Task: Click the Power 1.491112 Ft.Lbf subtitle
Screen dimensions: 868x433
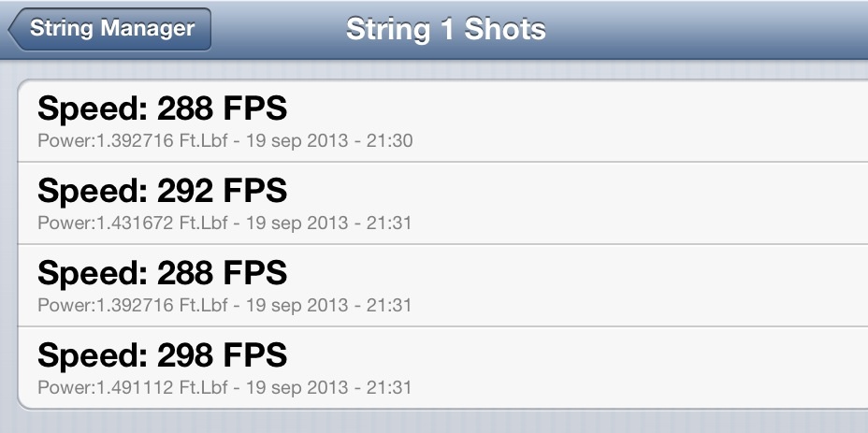Action: [224, 387]
